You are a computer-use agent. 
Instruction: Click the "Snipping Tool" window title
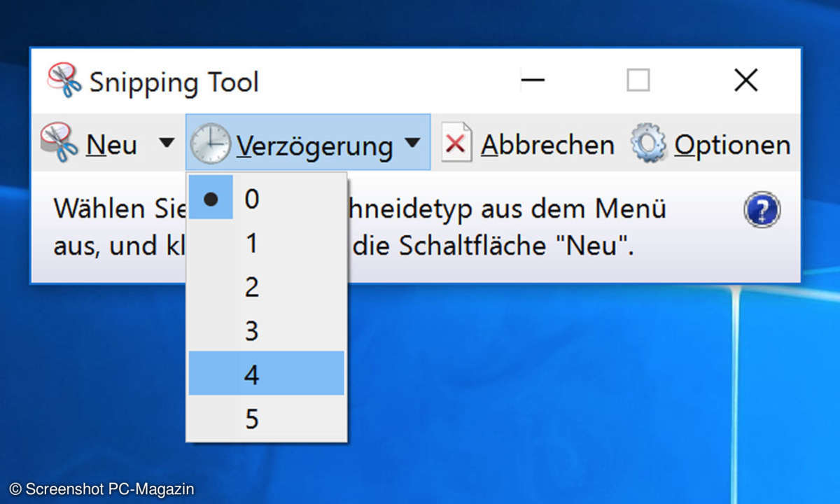click(174, 83)
